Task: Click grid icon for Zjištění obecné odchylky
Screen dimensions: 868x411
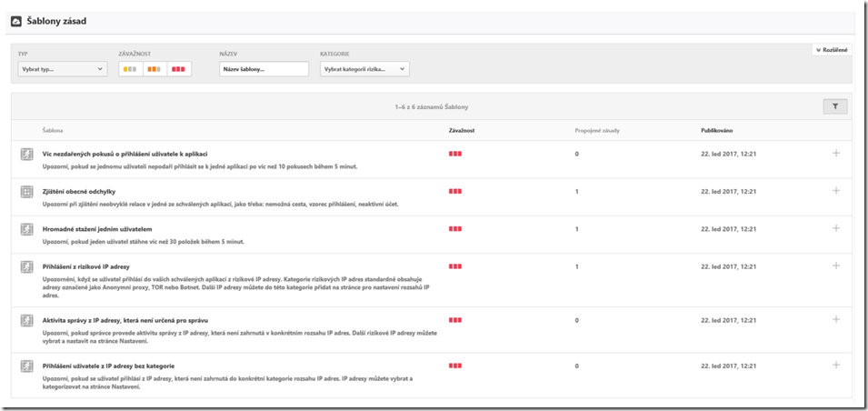Action: tap(26, 192)
